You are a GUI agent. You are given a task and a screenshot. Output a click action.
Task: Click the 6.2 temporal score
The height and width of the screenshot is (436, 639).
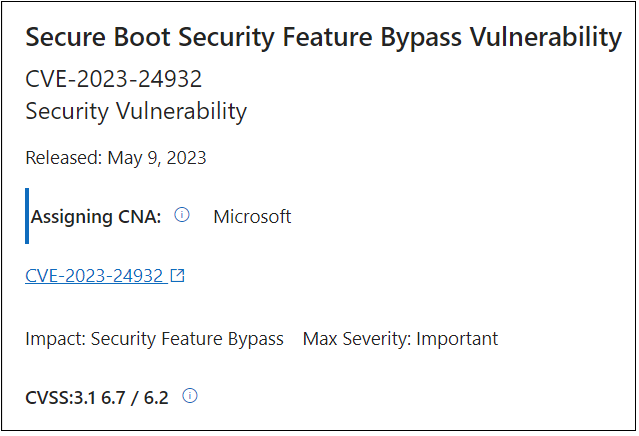(x=154, y=397)
